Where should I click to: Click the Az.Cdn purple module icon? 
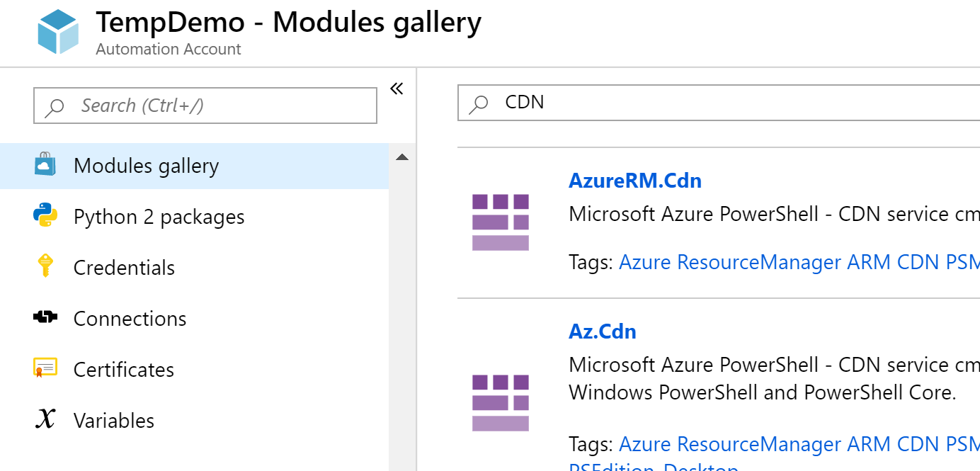click(x=501, y=403)
